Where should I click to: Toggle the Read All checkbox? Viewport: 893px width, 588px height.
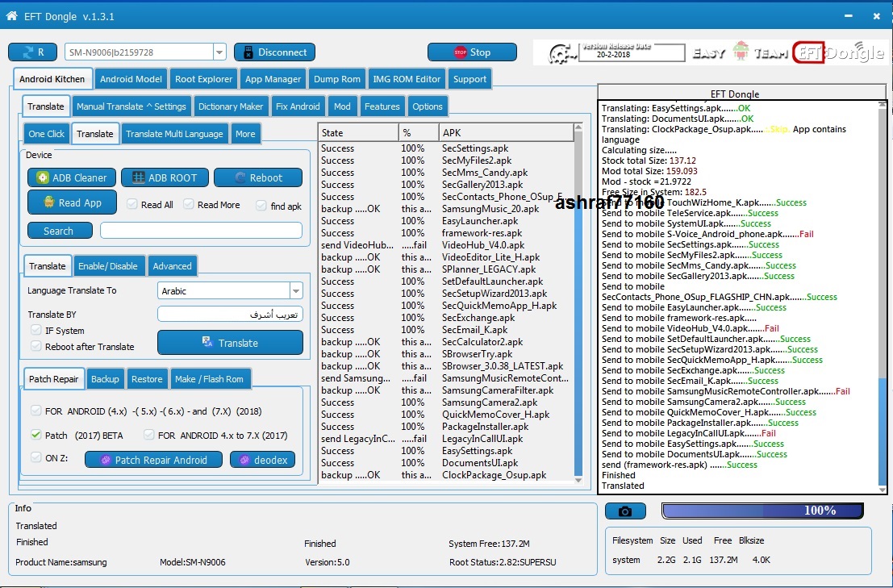point(132,204)
